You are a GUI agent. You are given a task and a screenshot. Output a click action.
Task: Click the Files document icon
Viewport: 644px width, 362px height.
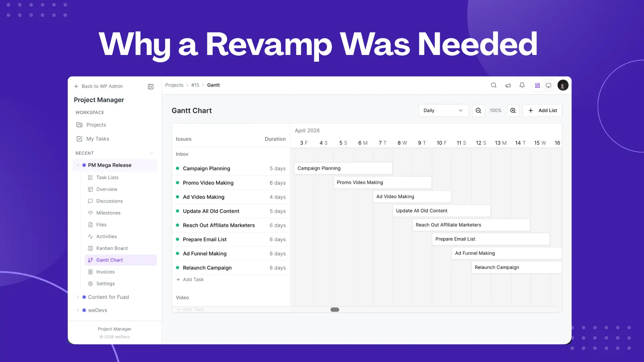point(90,225)
